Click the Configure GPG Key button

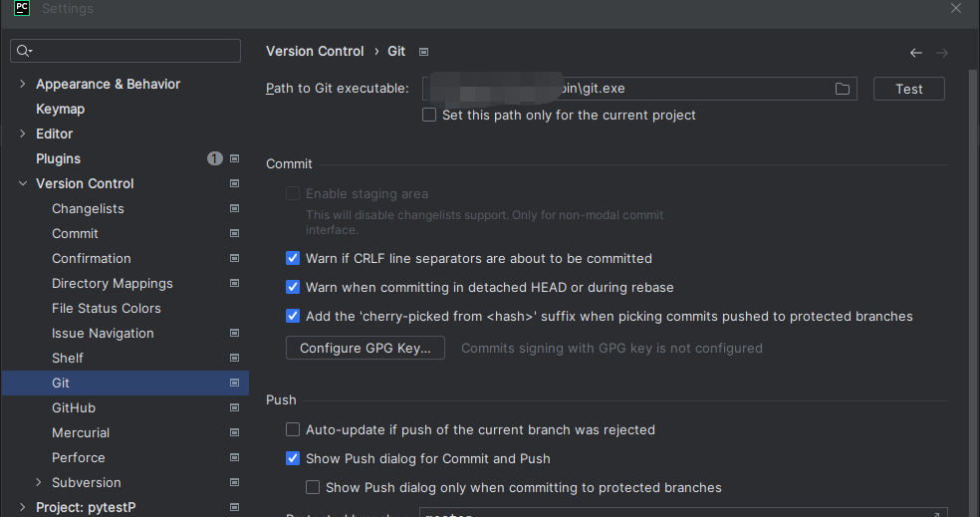coord(365,349)
